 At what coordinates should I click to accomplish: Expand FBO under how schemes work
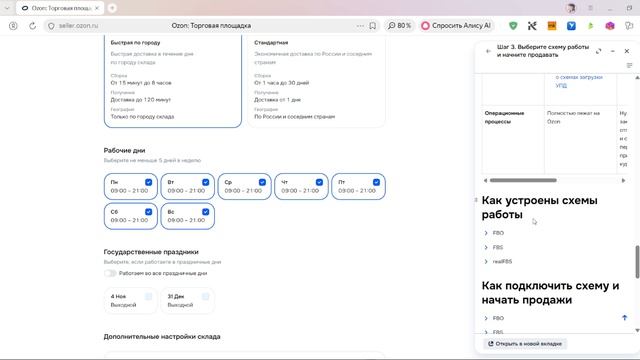pyautogui.click(x=494, y=233)
